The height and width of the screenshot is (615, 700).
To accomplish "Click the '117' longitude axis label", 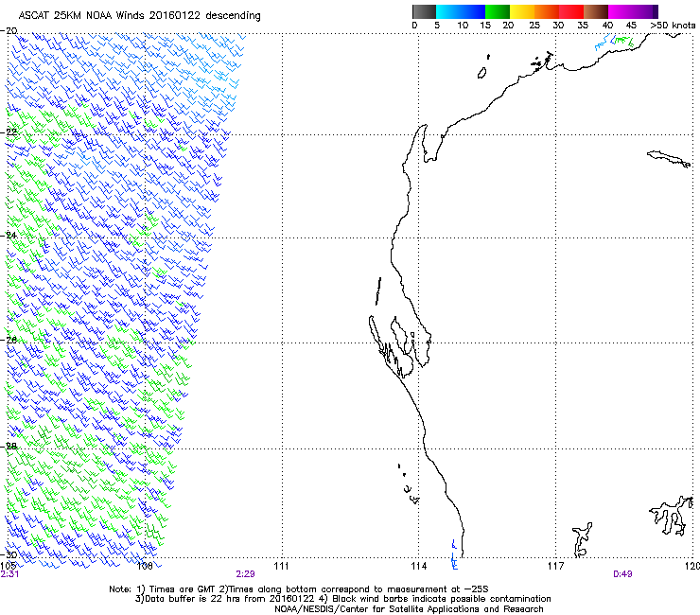I will tap(556, 567).
